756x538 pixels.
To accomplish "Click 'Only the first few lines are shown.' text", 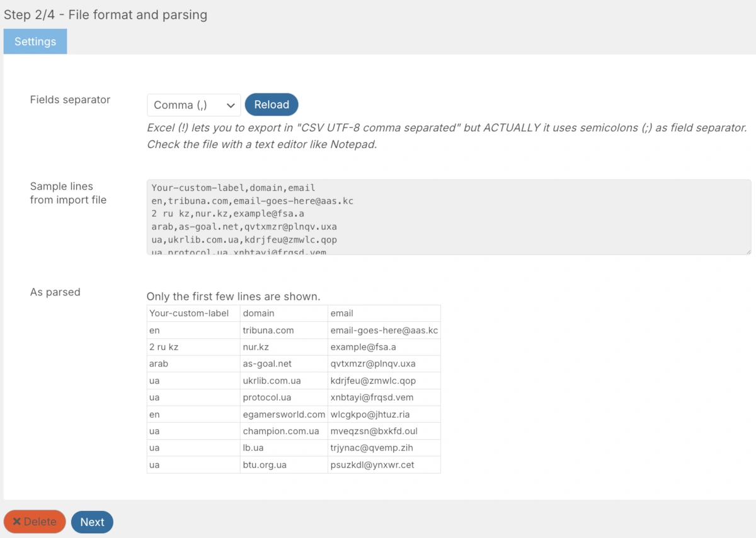I will [x=233, y=297].
